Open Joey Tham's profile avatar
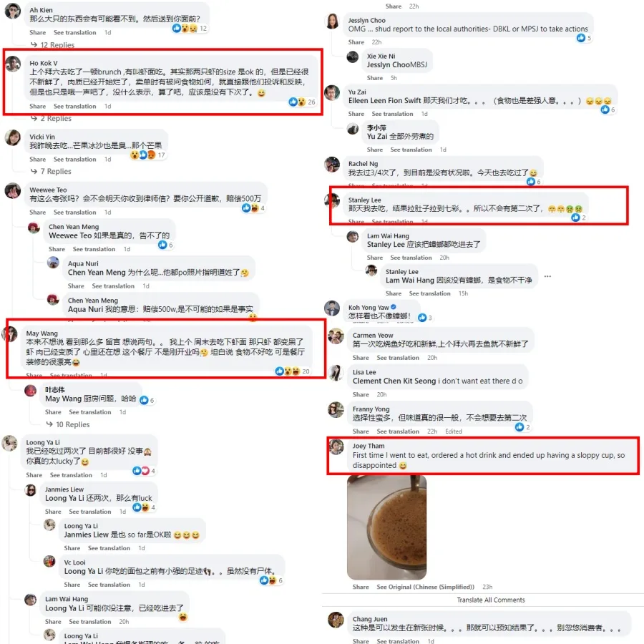 336,447
